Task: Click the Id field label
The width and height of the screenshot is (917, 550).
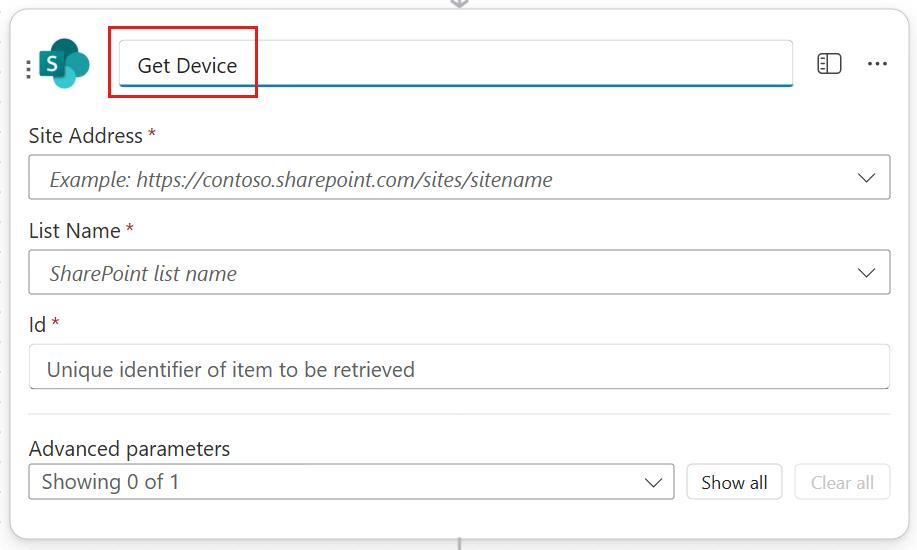Action: tap(38, 324)
